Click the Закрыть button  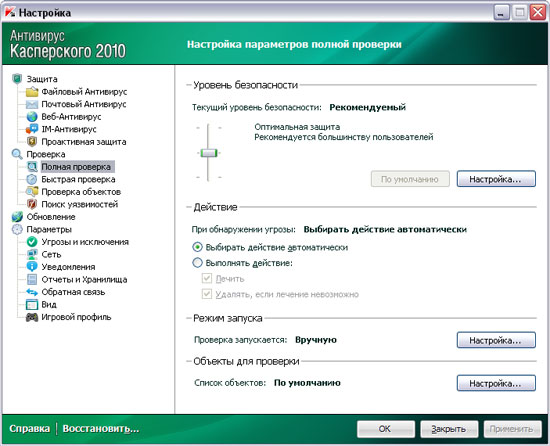(x=449, y=429)
